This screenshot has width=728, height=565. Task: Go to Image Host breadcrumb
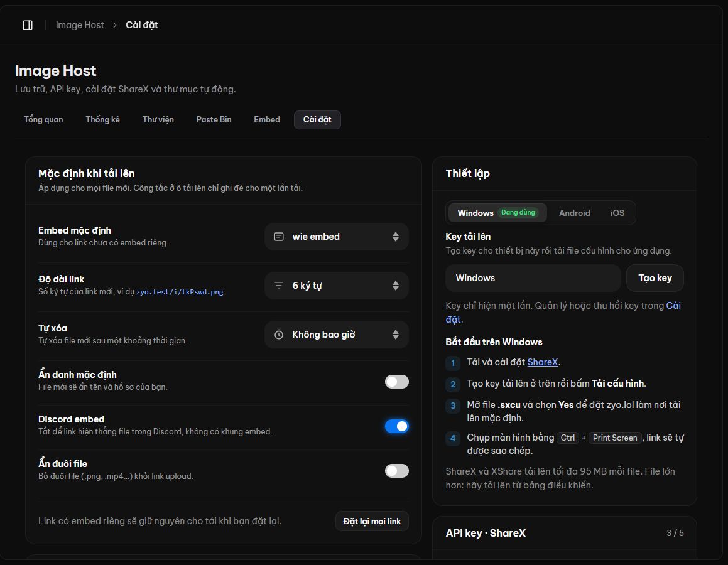click(x=80, y=25)
